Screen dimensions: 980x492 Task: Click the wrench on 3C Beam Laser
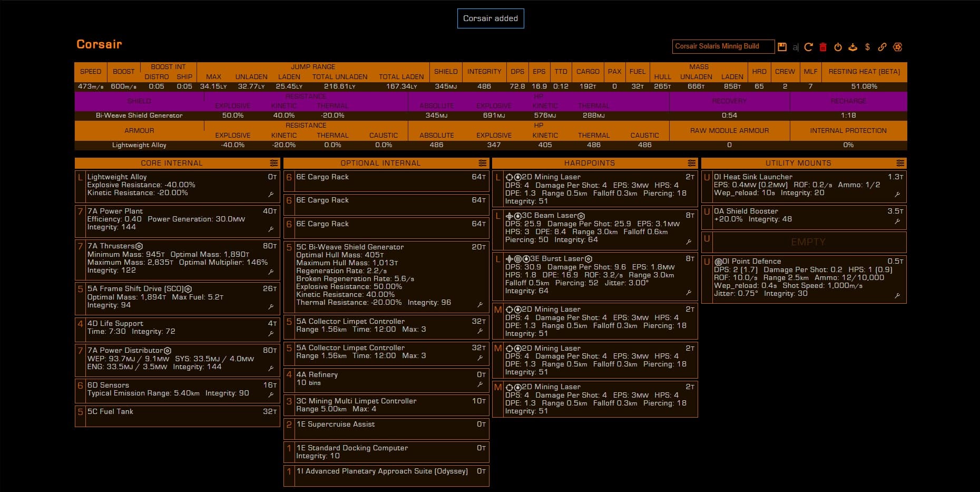coord(689,242)
